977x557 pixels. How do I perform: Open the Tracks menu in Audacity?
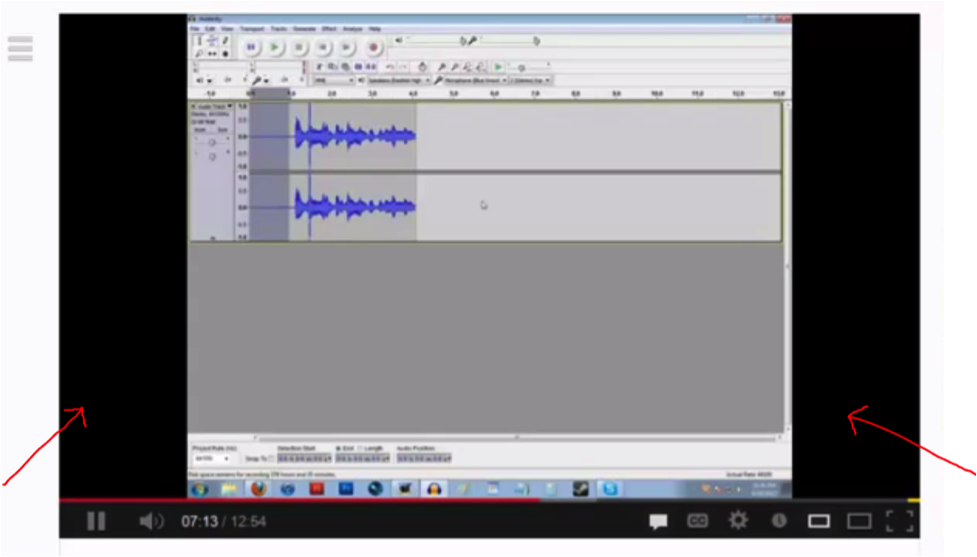point(279,29)
